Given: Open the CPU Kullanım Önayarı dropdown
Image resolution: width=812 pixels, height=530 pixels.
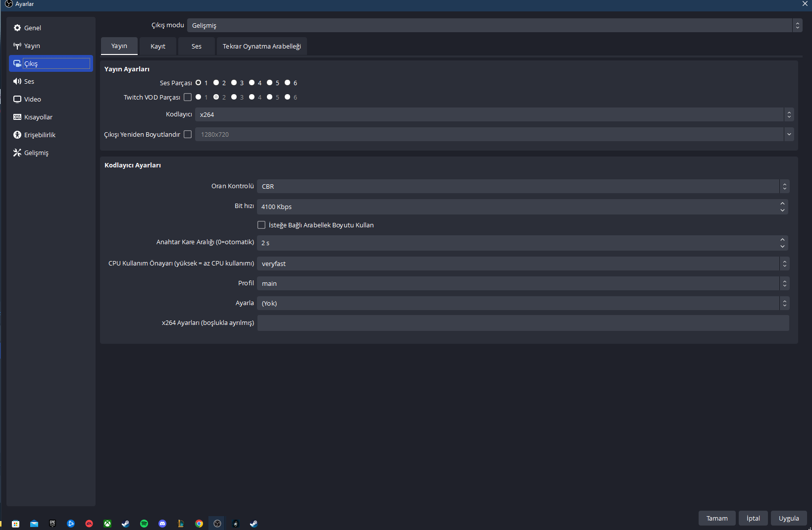Looking at the screenshot, I should (x=523, y=264).
